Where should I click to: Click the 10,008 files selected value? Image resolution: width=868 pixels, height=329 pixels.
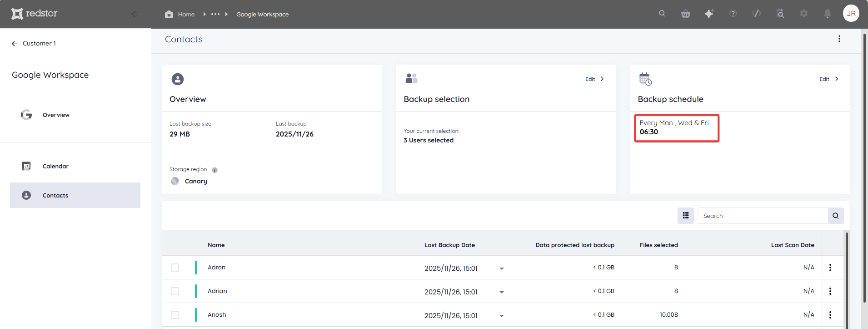click(669, 315)
